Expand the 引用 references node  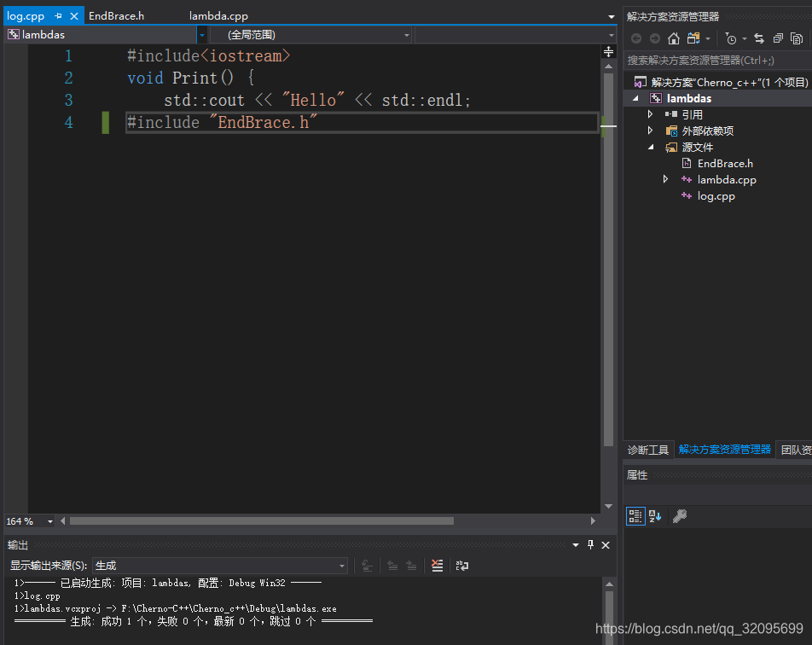pos(651,114)
